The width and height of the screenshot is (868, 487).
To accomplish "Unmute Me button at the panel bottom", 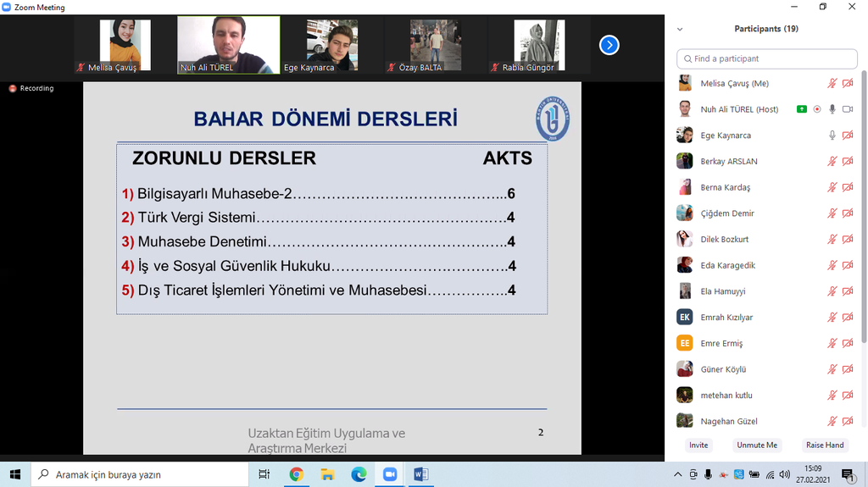I will pos(756,445).
